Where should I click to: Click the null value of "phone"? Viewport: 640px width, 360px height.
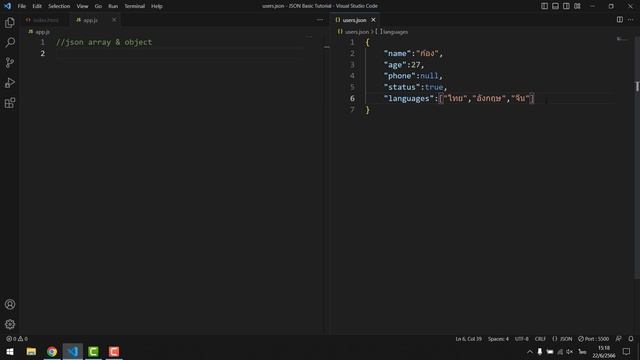429,76
